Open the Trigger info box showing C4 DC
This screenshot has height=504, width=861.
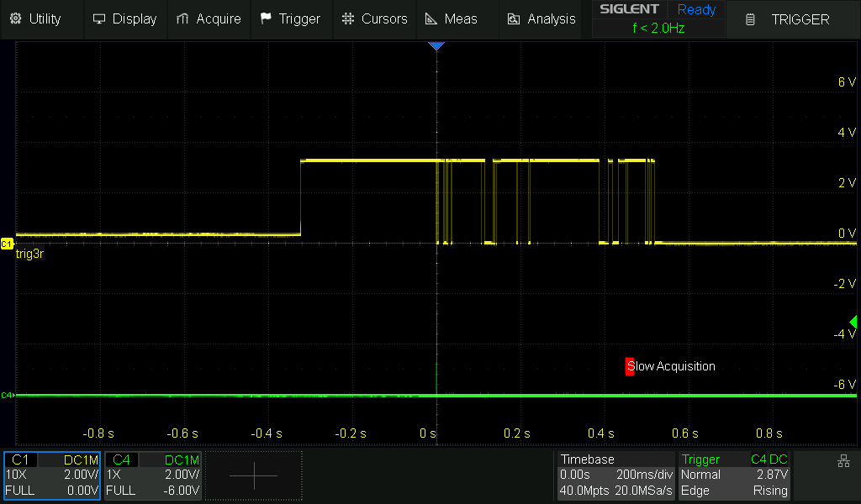[x=735, y=475]
